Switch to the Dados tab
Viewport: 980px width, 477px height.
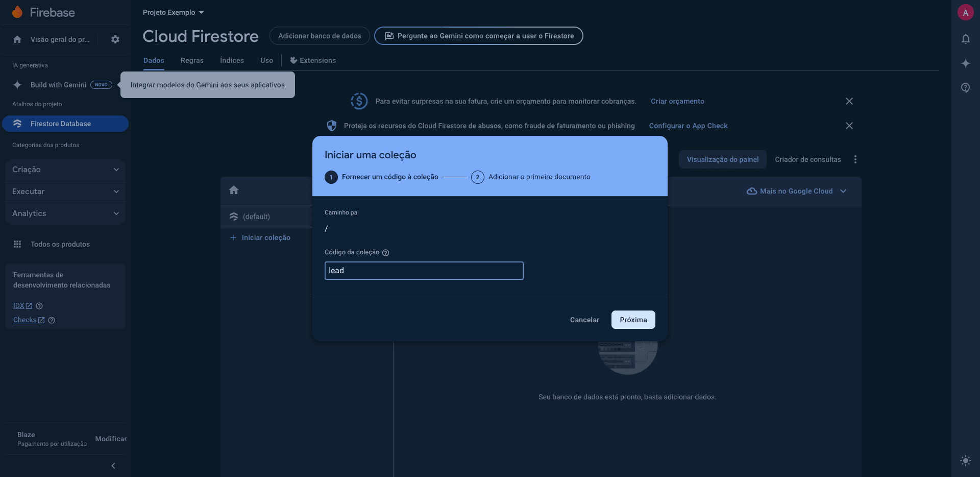coord(154,60)
